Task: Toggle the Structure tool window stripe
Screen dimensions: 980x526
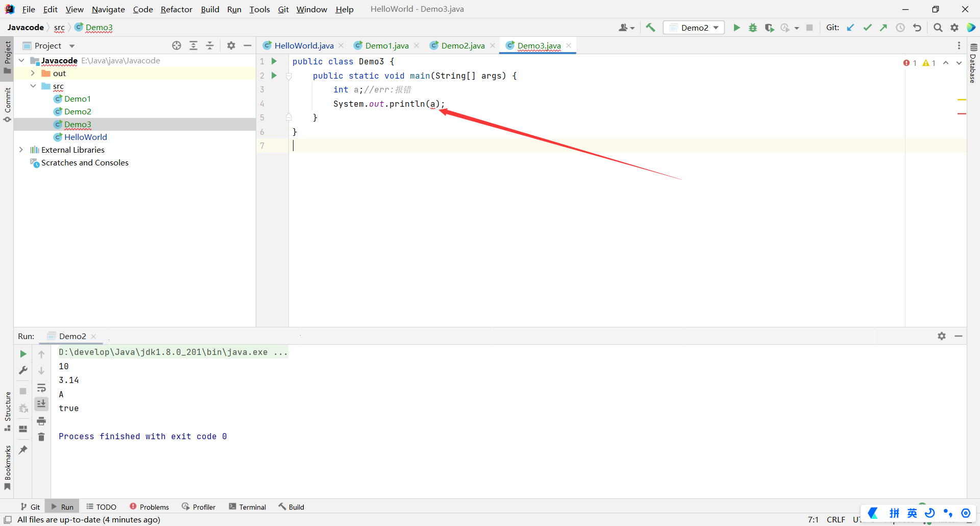Action: [x=7, y=411]
